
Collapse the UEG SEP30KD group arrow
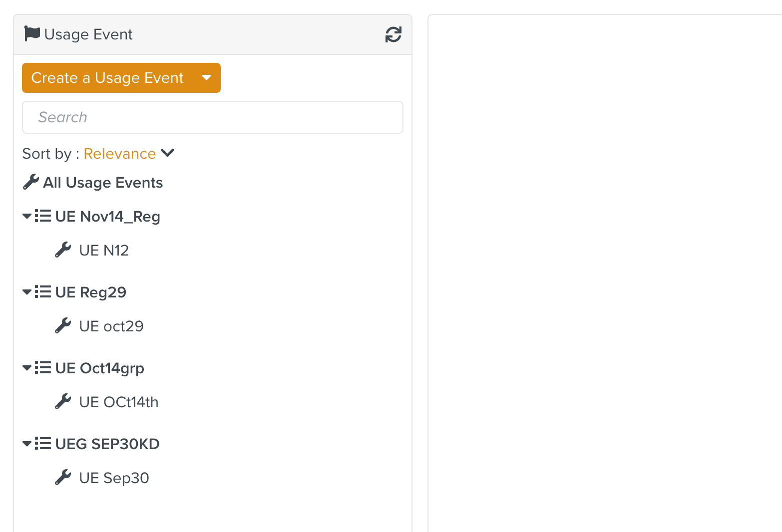27,444
